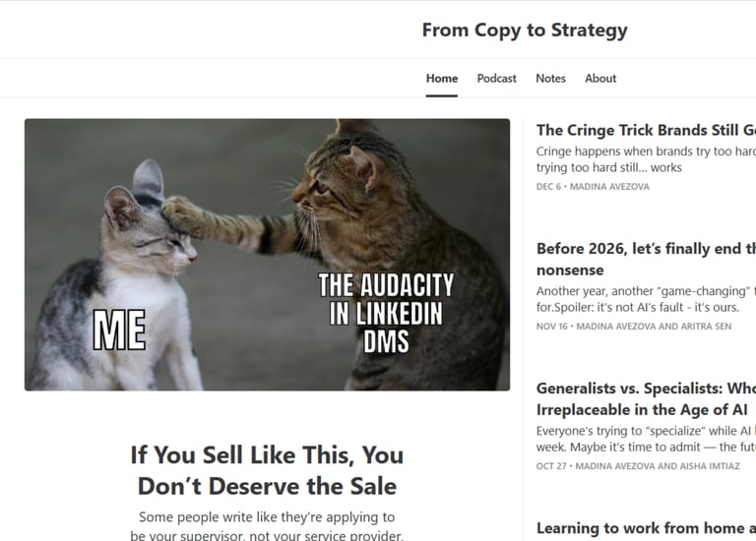Click the ME caption on the meme
This screenshot has width=756, height=541.
click(x=119, y=330)
